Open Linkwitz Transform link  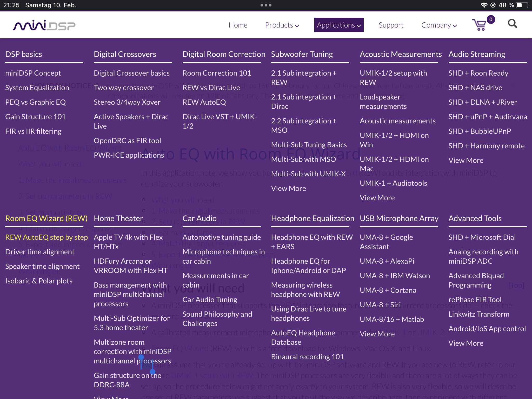point(479,314)
